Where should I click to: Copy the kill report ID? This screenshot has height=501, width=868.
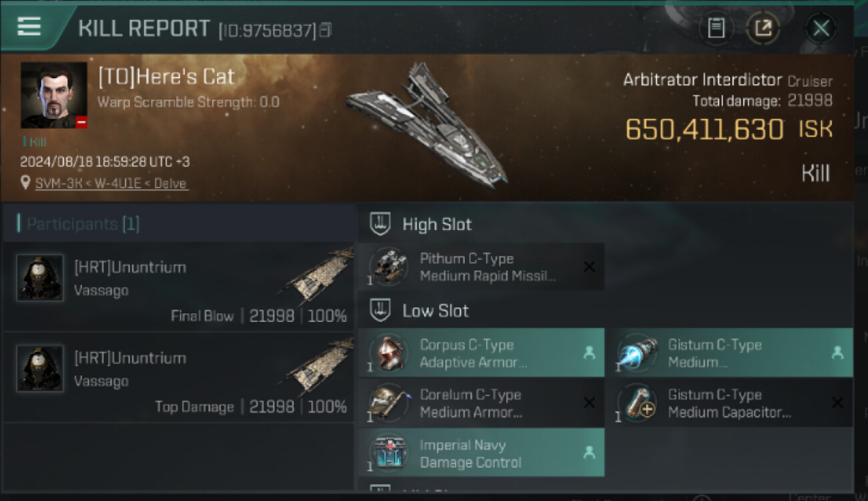pyautogui.click(x=325, y=30)
